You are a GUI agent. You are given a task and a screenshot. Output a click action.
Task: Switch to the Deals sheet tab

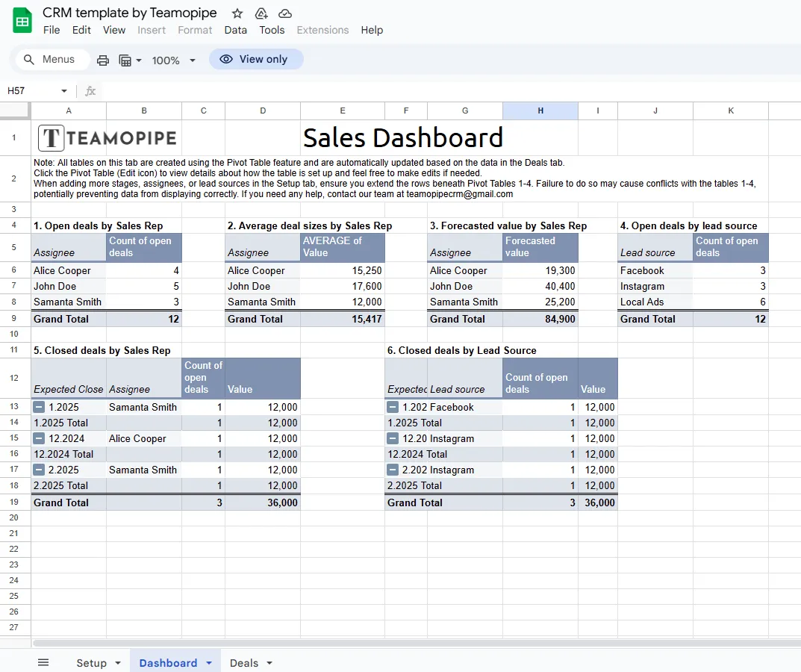tap(243, 663)
